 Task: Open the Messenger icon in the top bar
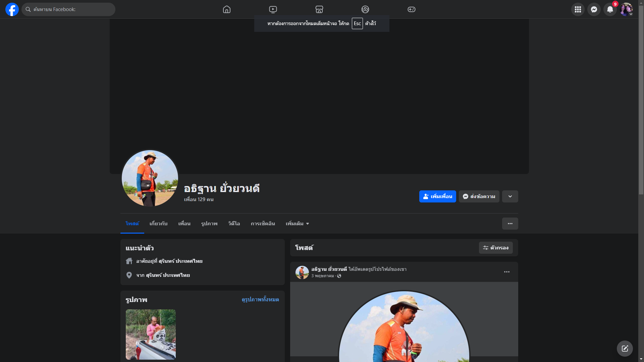(594, 9)
